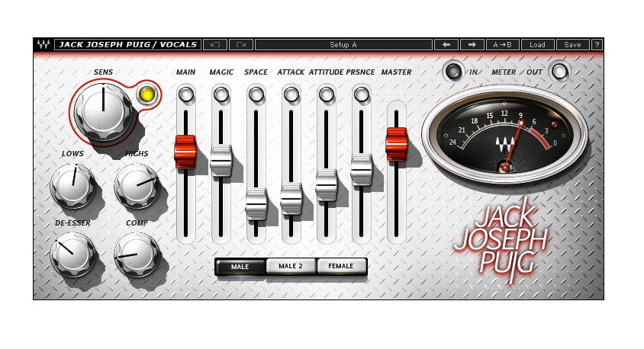Viewport: 644px width, 349px height.
Task: Toggle the PRSNCE fader on/off light
Action: 362,94
